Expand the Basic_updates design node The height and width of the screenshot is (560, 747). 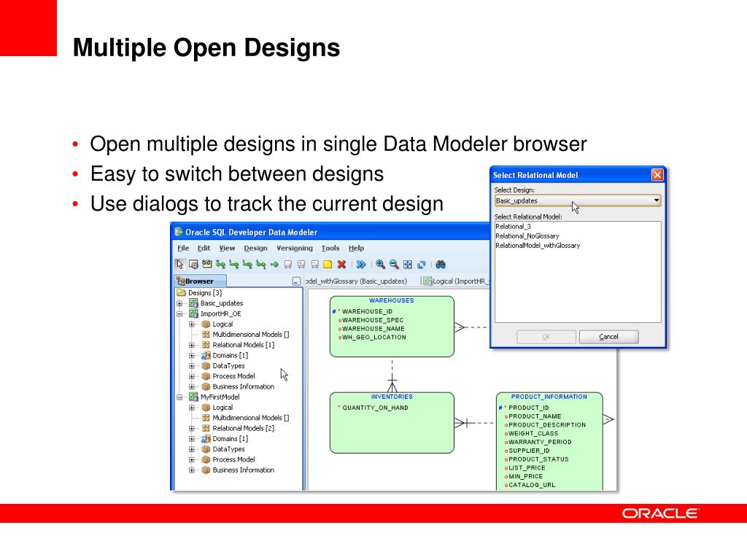pos(179,303)
